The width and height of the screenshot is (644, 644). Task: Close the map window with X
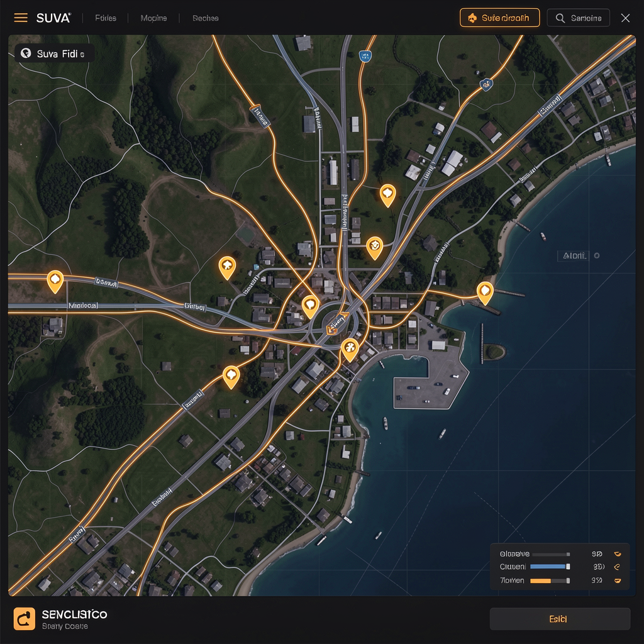pyautogui.click(x=625, y=18)
